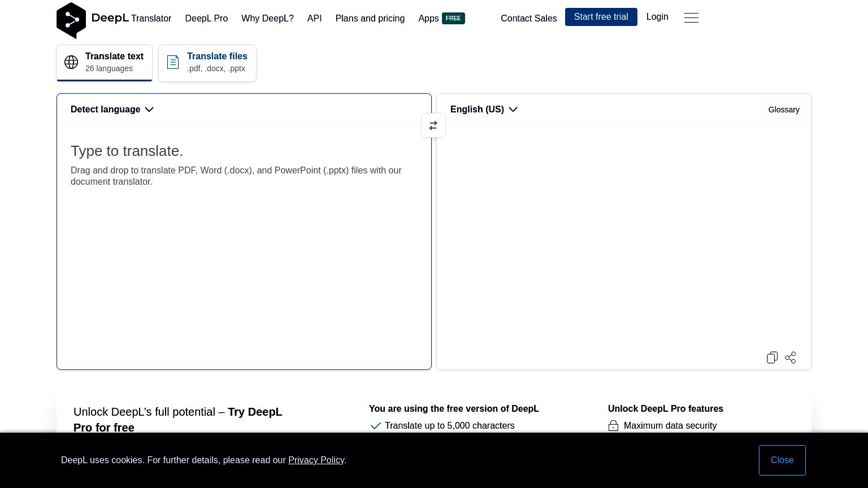Open the hamburger menu icon
This screenshot has width=868, height=488.
(x=691, y=18)
